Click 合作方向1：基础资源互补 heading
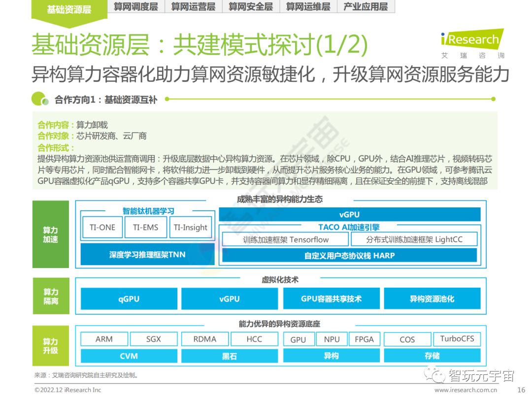Viewport: 532px width, 399px height. tap(106, 100)
